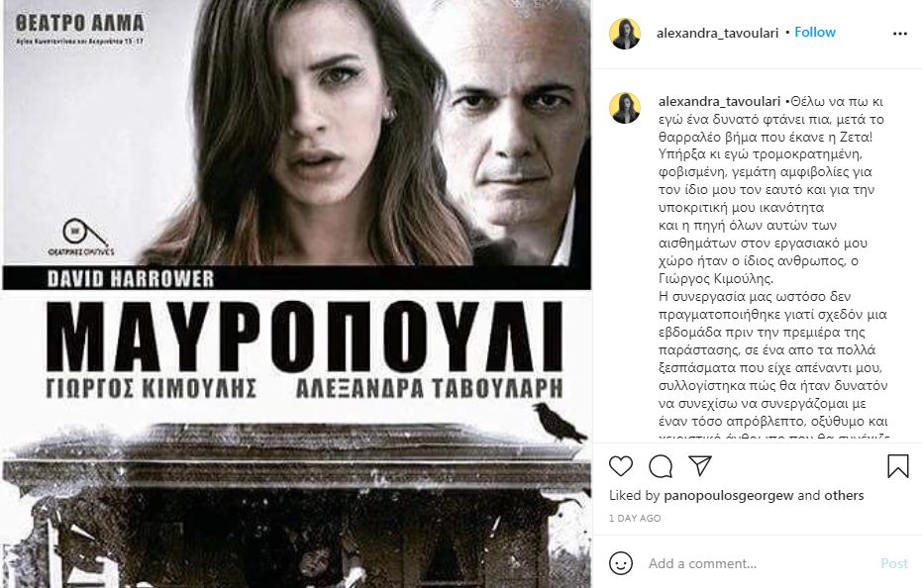Open comments via the speech bubble icon

[661, 466]
